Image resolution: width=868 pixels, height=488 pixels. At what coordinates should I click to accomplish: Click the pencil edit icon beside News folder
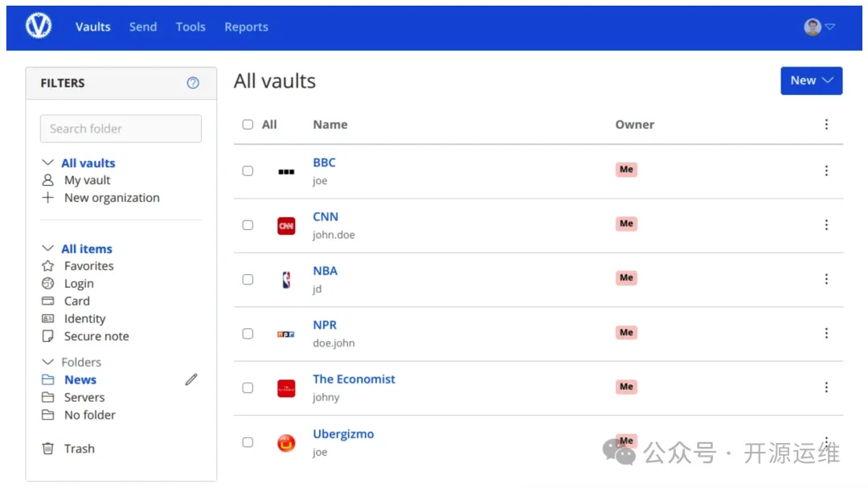click(x=190, y=379)
